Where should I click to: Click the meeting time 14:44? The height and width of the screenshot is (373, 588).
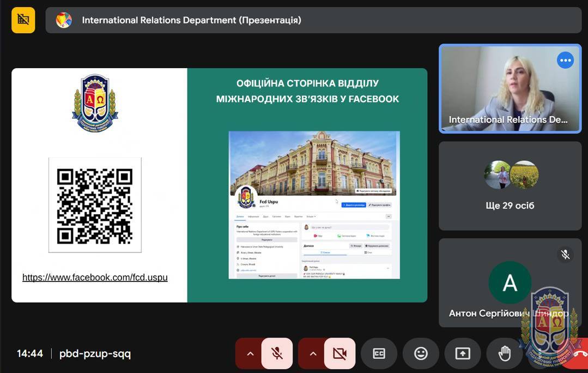(30, 353)
